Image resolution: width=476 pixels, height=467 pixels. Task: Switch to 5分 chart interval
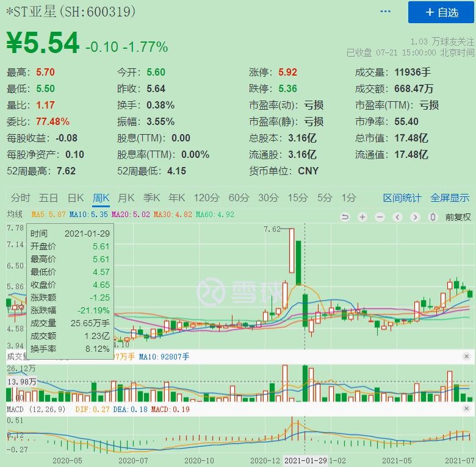pos(325,198)
